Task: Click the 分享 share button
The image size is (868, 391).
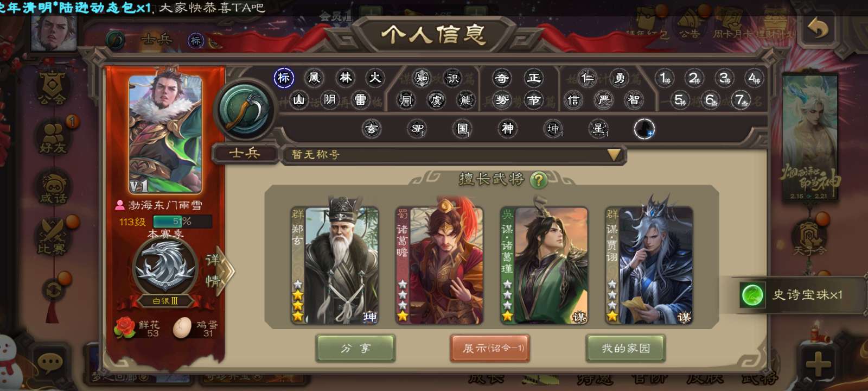Action: 355,348
